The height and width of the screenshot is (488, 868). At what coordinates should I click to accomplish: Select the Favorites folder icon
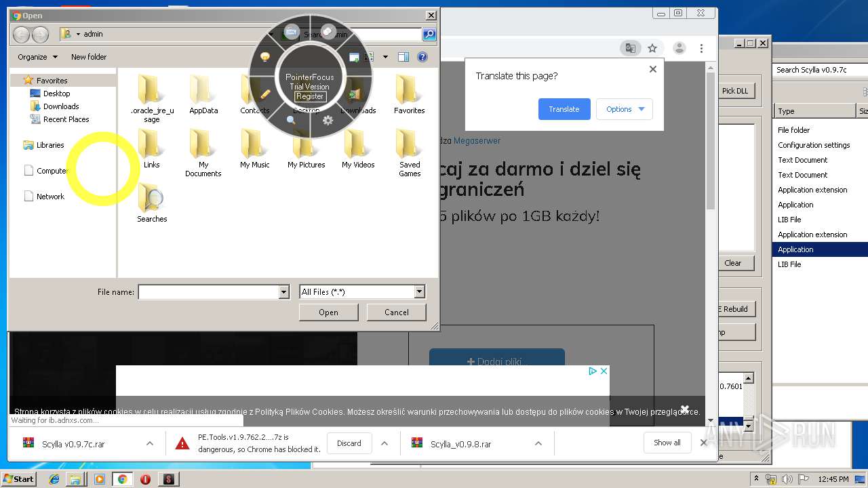coord(410,94)
